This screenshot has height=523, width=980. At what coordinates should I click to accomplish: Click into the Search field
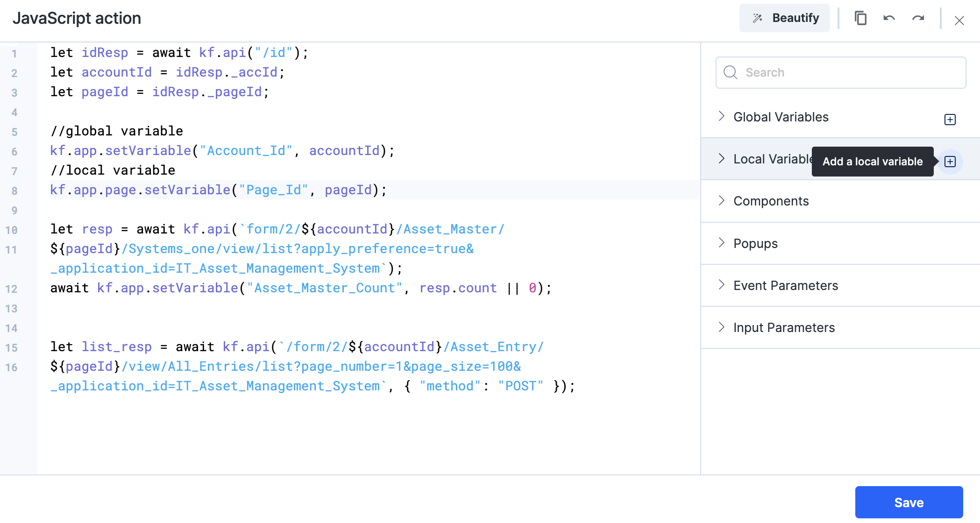(841, 72)
